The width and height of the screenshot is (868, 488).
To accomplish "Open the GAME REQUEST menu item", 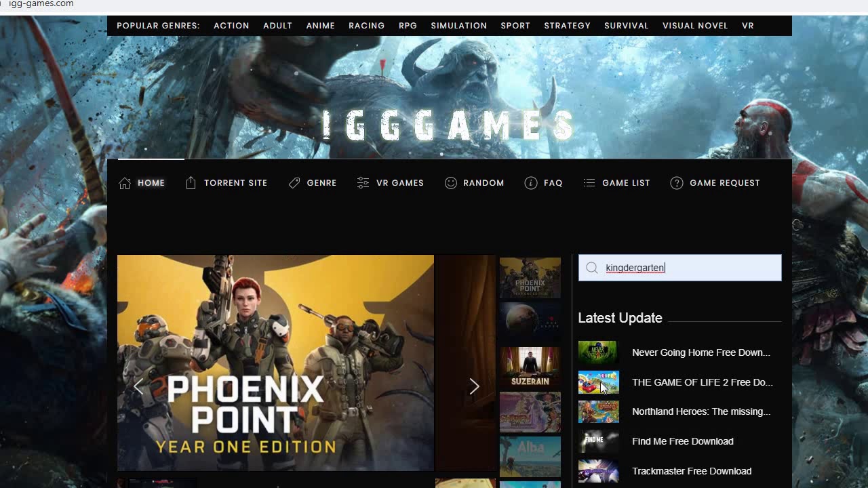I will point(724,183).
